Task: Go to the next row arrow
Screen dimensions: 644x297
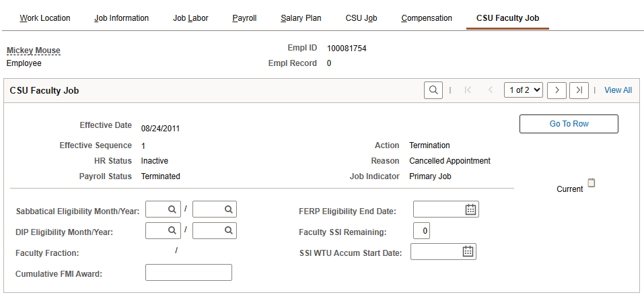Action: pos(557,90)
